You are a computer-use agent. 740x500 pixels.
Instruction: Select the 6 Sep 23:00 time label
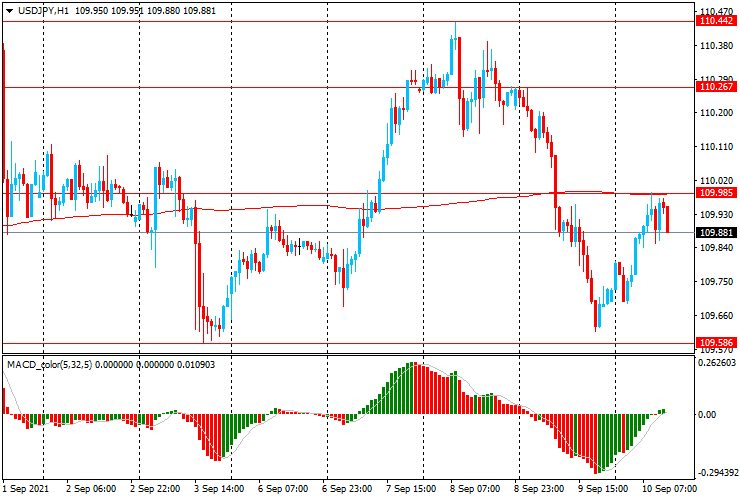(347, 488)
